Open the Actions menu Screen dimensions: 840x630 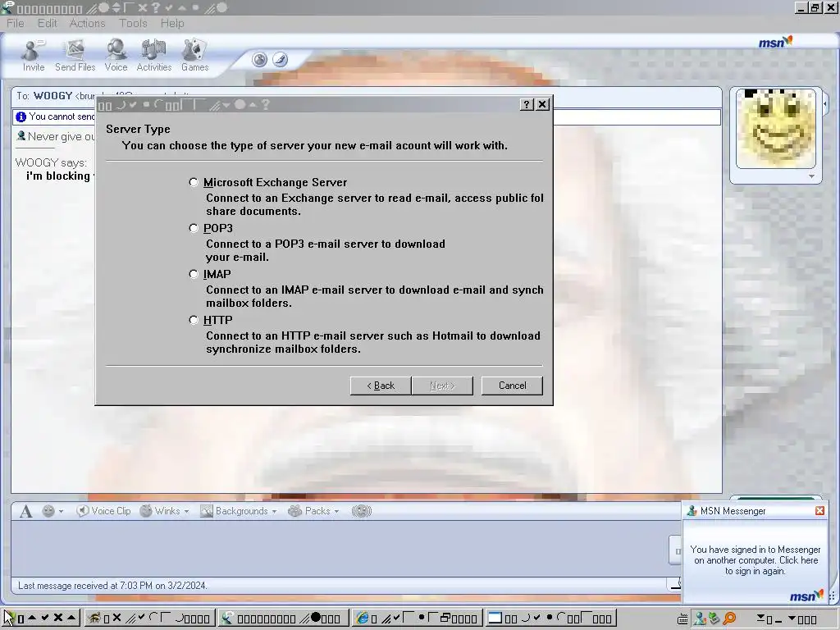(x=87, y=24)
